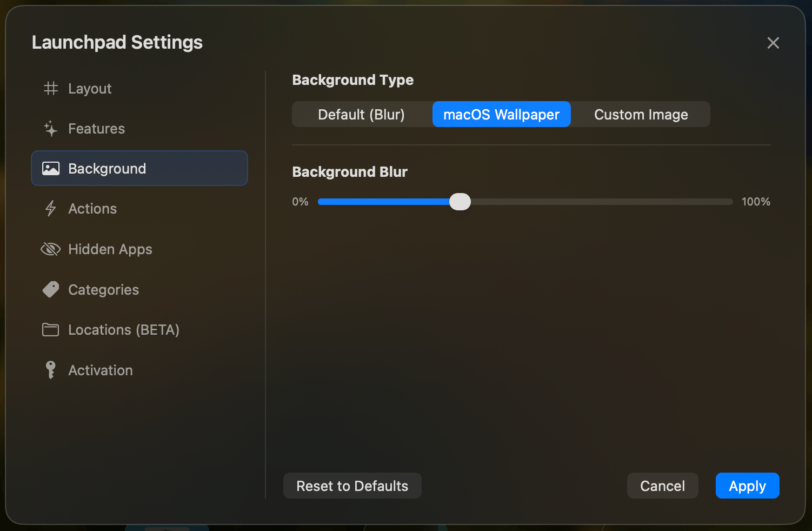Open the Actions settings section
The height and width of the screenshot is (531, 812).
(x=92, y=208)
